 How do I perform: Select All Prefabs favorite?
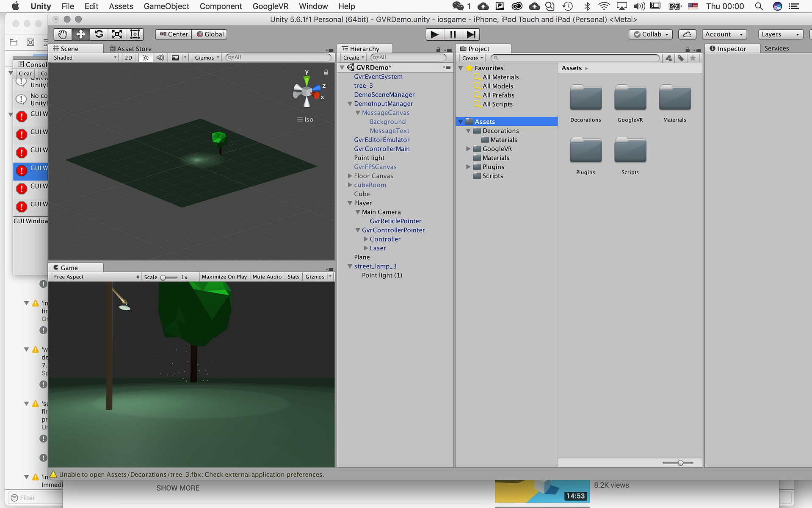click(x=498, y=95)
